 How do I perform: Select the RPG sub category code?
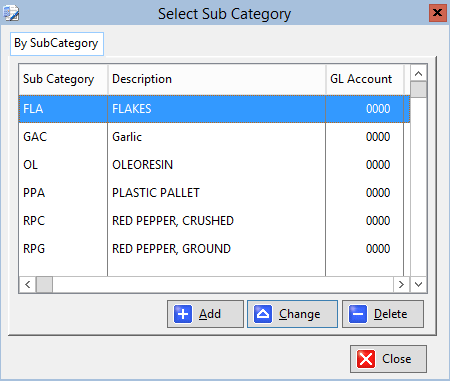point(34,249)
